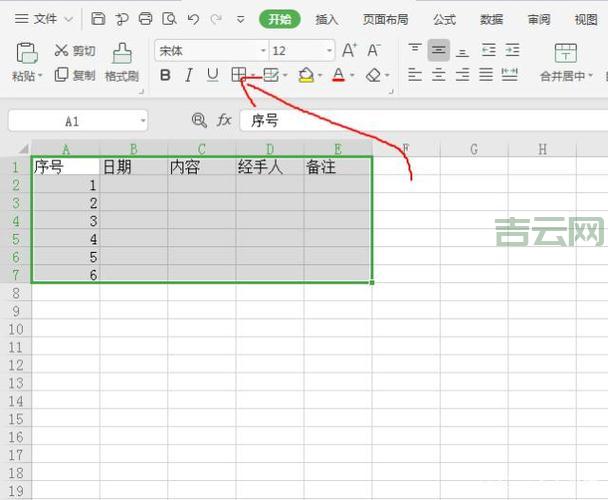
Task: Justify text alignment
Action: pyautogui.click(x=486, y=74)
